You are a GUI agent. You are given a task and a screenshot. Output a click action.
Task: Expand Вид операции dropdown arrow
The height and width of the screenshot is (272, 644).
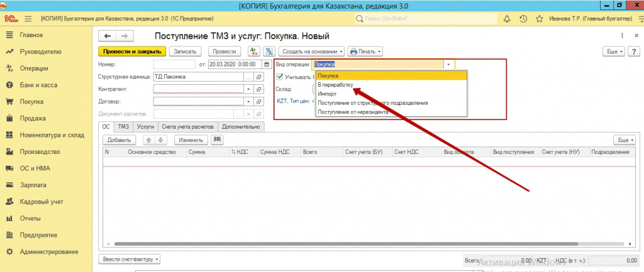tap(449, 65)
